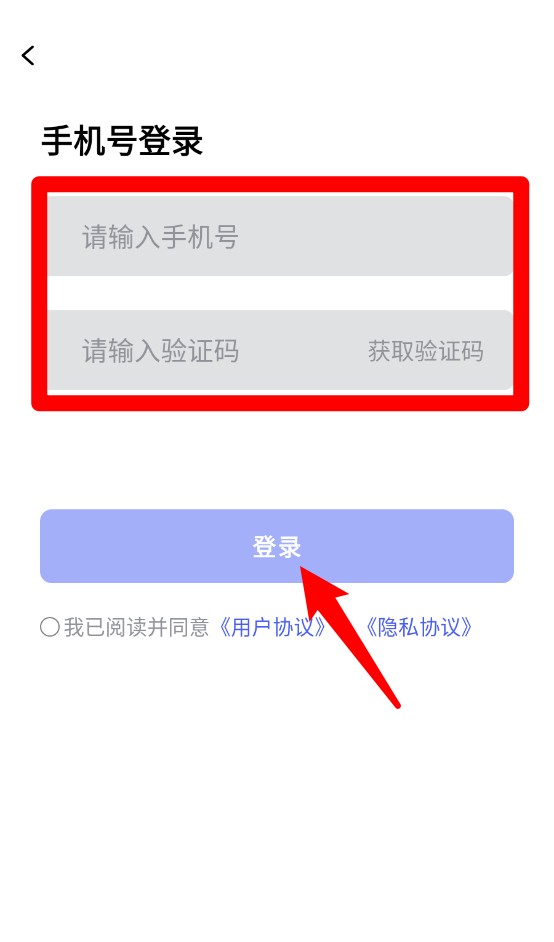Tap 获取验证码 to request a code
Viewport: 554px width, 942px height.
[x=425, y=351]
